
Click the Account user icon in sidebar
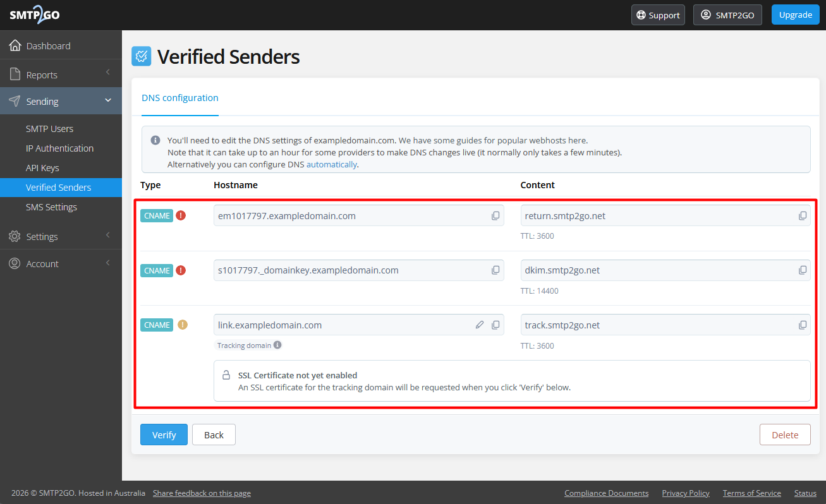[x=15, y=263]
